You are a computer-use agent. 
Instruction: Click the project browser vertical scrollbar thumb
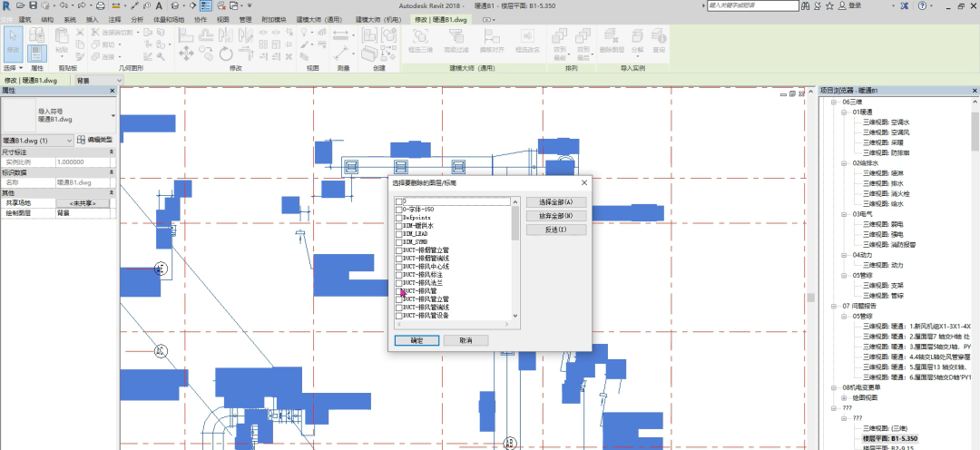[x=975, y=132]
